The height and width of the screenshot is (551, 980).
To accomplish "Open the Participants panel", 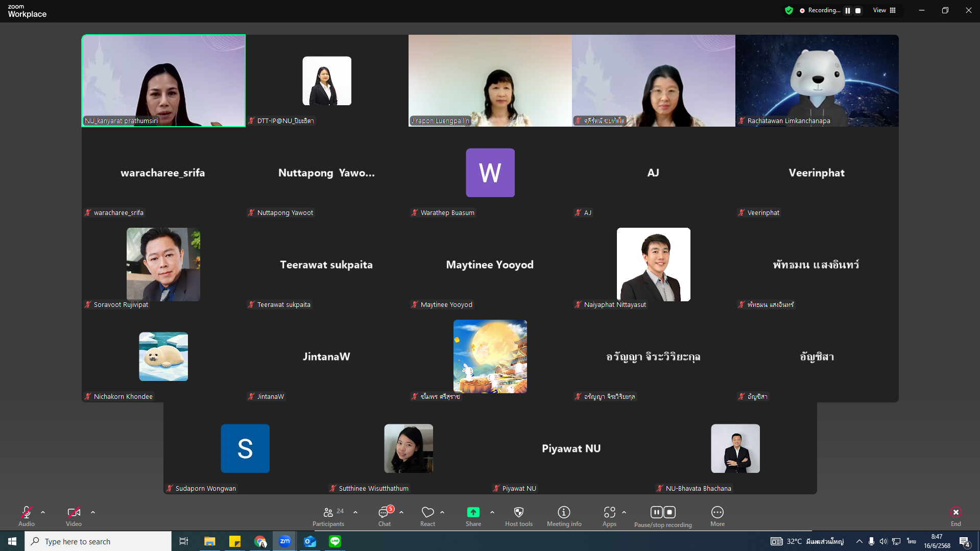I will click(328, 516).
